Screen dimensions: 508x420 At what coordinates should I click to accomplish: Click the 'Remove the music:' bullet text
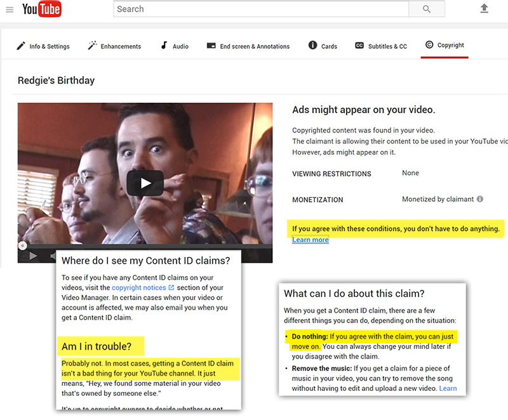coord(322,368)
